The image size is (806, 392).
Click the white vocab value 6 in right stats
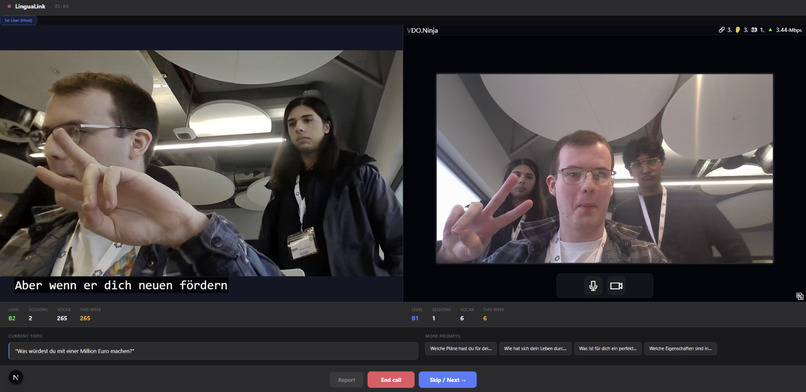462,318
